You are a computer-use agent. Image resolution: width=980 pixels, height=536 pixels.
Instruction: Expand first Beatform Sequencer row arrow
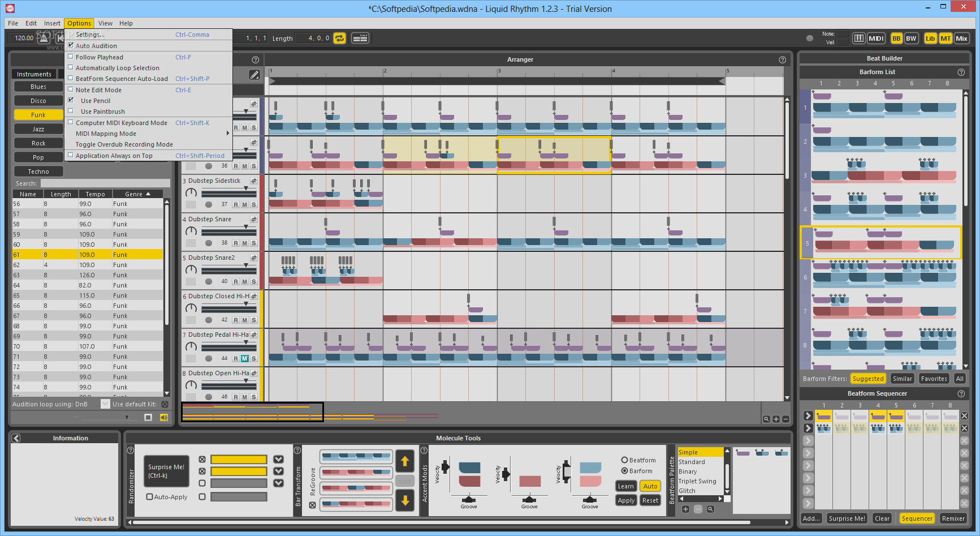point(808,415)
